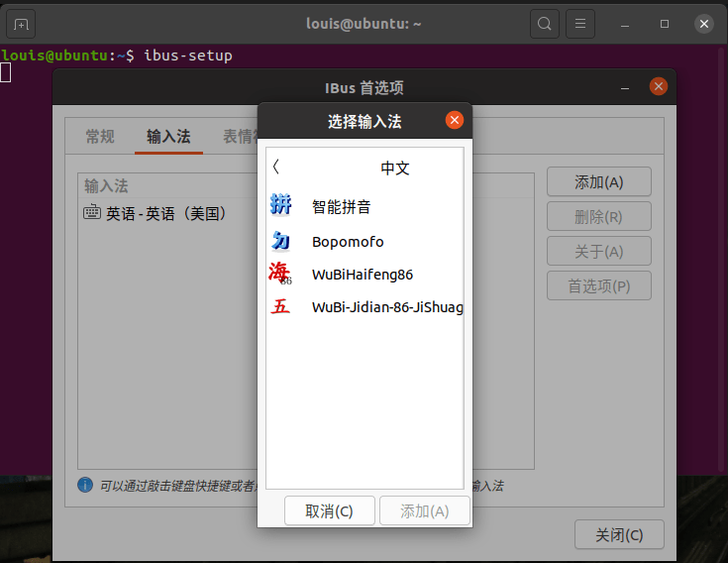Open new terminal tab icon
Image resolution: width=728 pixels, height=563 pixels.
(21, 24)
